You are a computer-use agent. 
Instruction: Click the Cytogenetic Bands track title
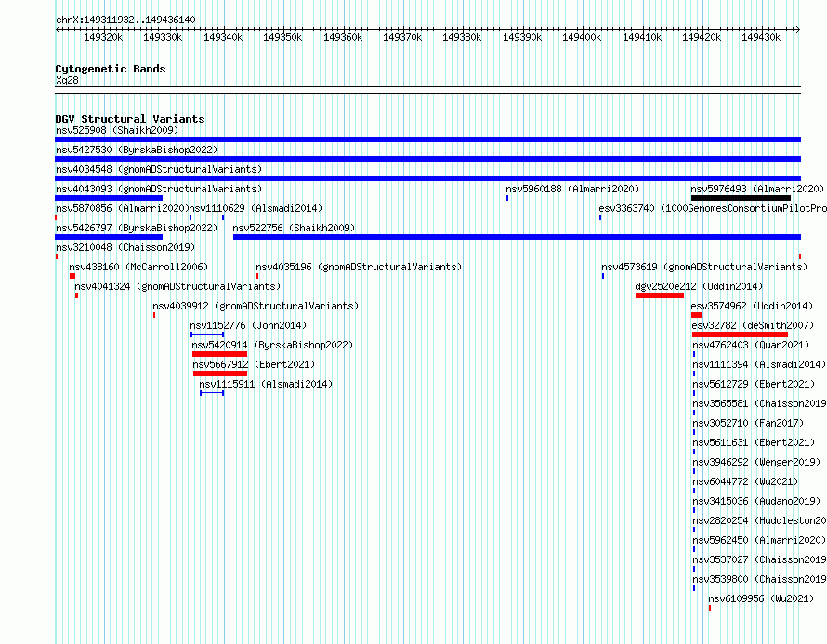[x=111, y=69]
